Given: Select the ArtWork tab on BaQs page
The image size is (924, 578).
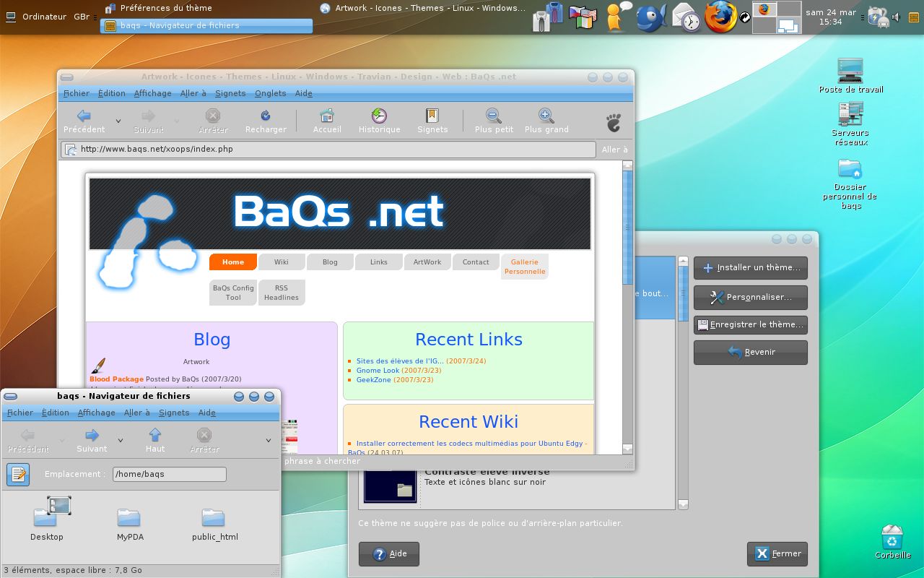Looking at the screenshot, I should 427,262.
